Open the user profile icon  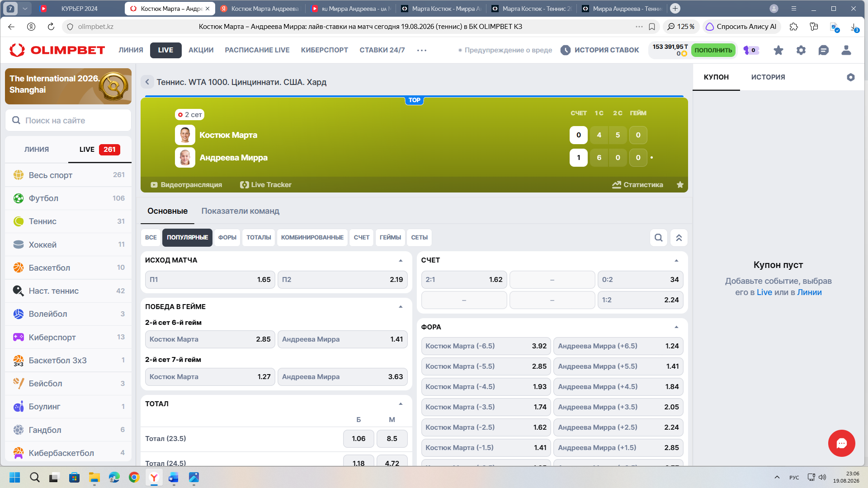(846, 50)
